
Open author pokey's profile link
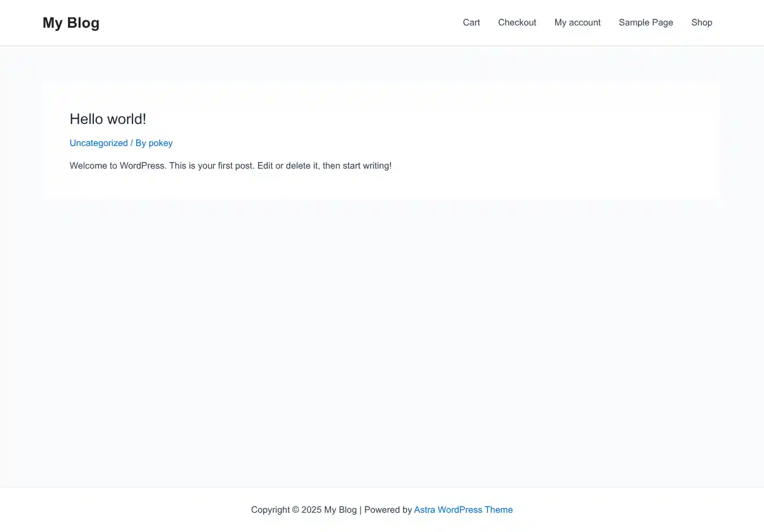pyautogui.click(x=160, y=143)
